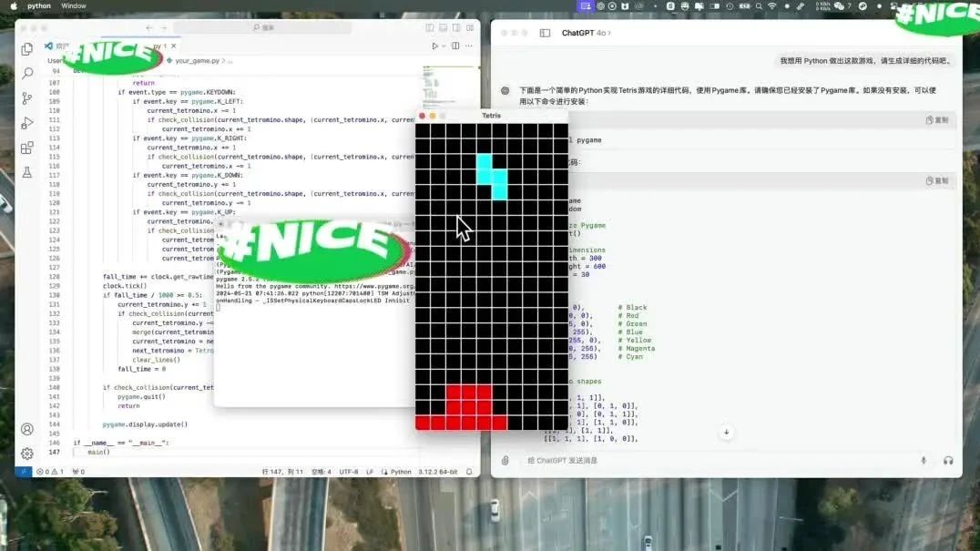Click line 147 main() in the editor
980x551 pixels.
pos(98,452)
